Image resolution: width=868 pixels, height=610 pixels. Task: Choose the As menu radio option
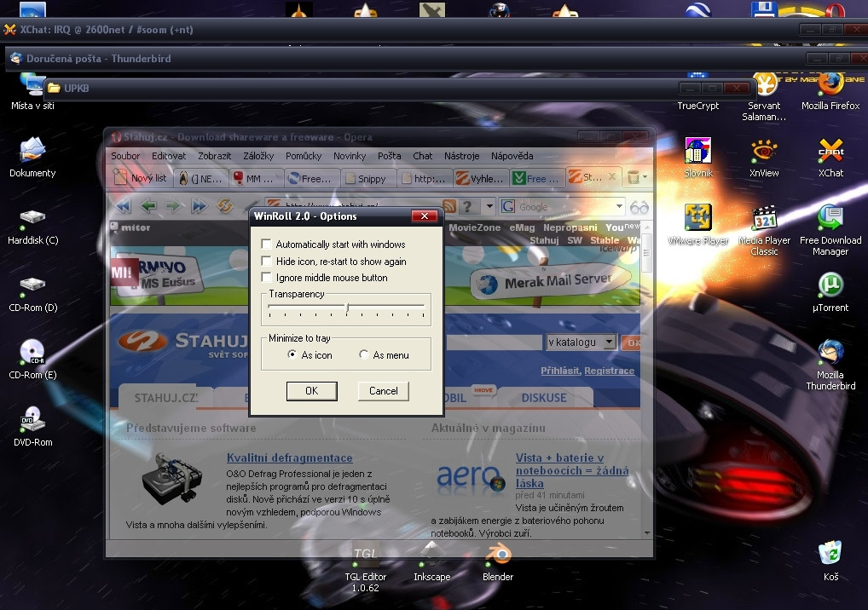pos(364,354)
